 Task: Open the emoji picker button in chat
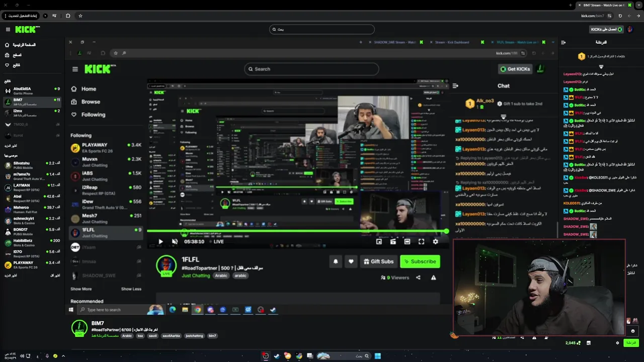pos(632,331)
